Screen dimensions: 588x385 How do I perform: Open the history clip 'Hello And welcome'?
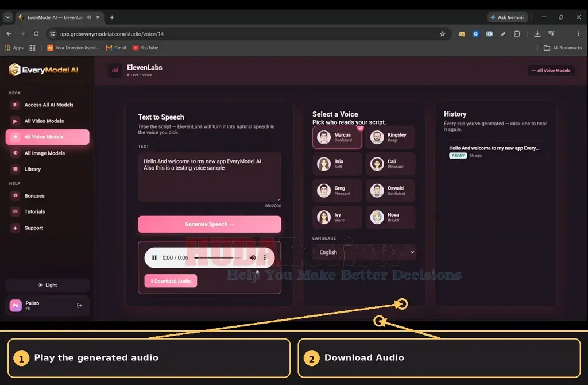495,151
